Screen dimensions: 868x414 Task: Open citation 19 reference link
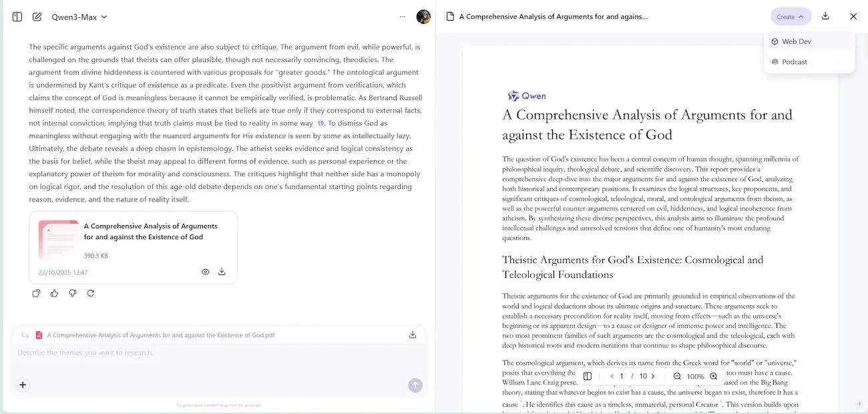[320, 124]
